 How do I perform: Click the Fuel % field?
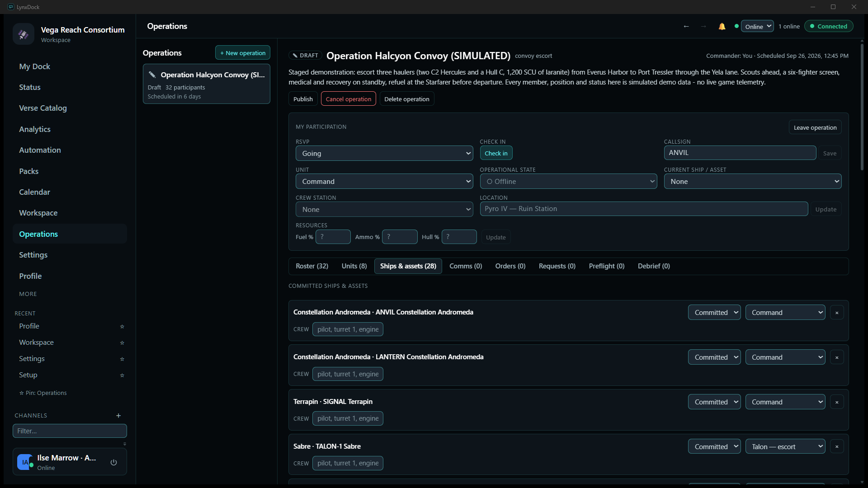(x=333, y=237)
